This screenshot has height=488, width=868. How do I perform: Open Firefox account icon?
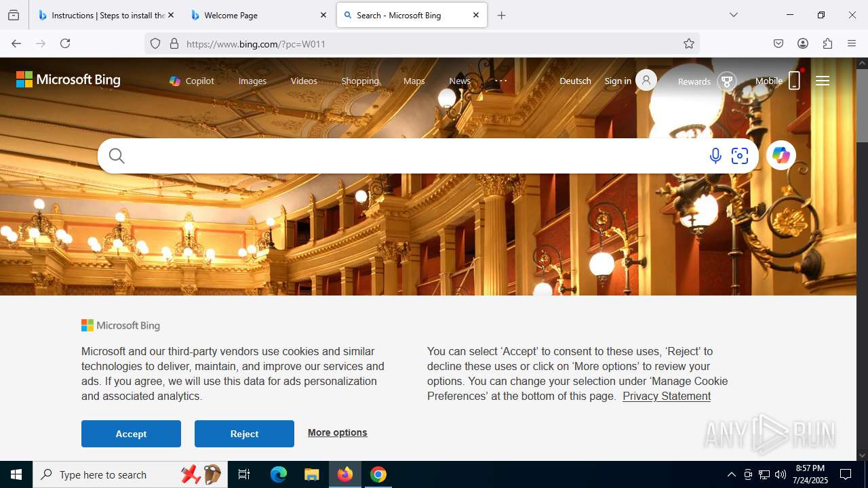[803, 43]
